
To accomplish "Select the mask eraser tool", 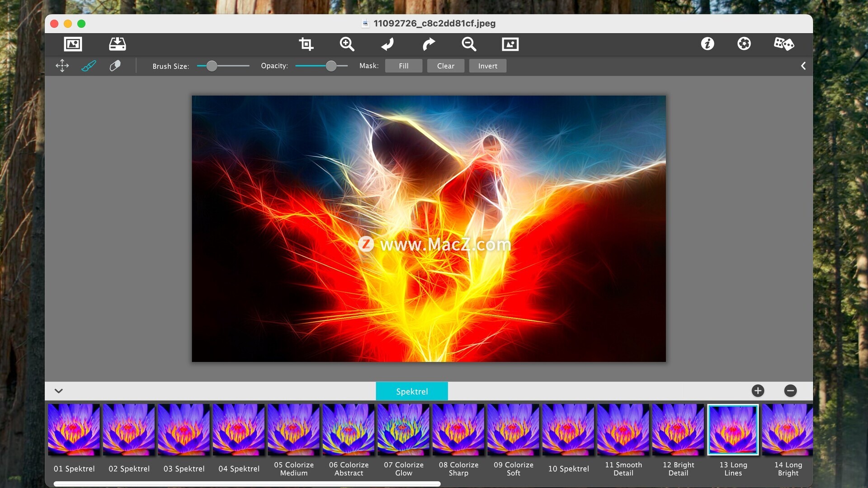I will (x=115, y=66).
